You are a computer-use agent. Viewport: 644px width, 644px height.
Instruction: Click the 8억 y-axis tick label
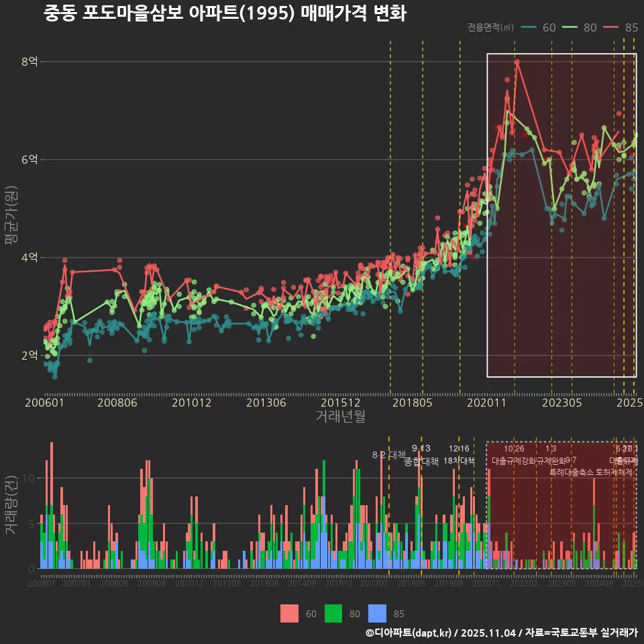tap(30, 62)
